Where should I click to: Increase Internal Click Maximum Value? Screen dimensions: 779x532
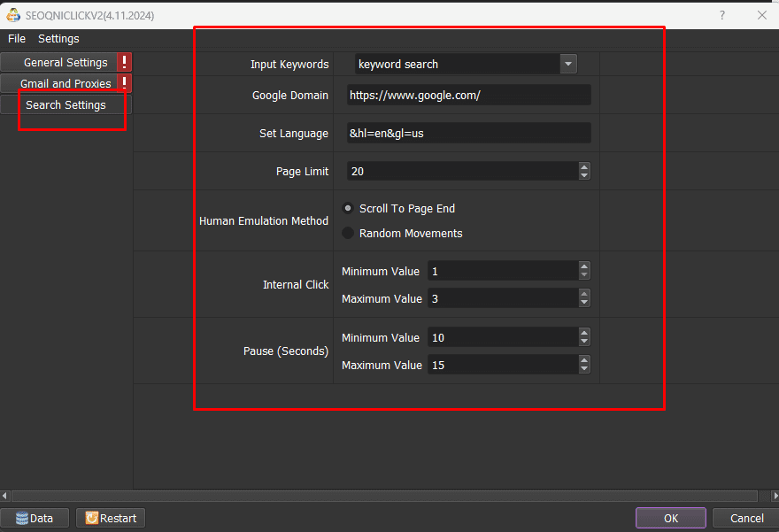pos(584,294)
